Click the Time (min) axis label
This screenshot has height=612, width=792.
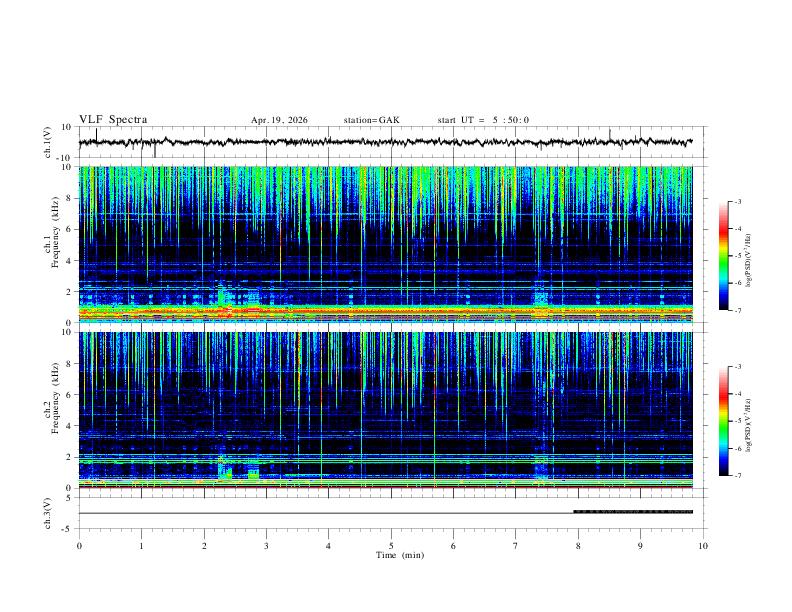[400, 555]
